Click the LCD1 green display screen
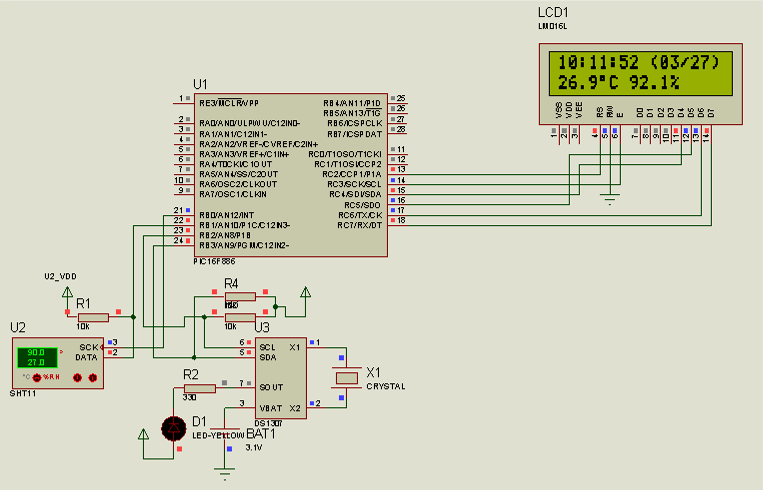The height and width of the screenshot is (490, 763). (640, 73)
